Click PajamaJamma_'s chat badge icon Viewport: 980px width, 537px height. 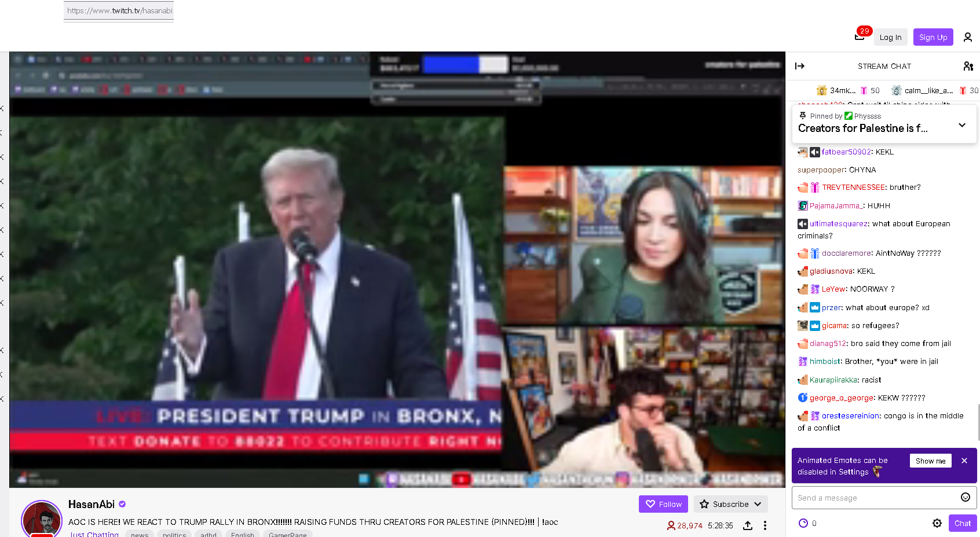pyautogui.click(x=803, y=205)
